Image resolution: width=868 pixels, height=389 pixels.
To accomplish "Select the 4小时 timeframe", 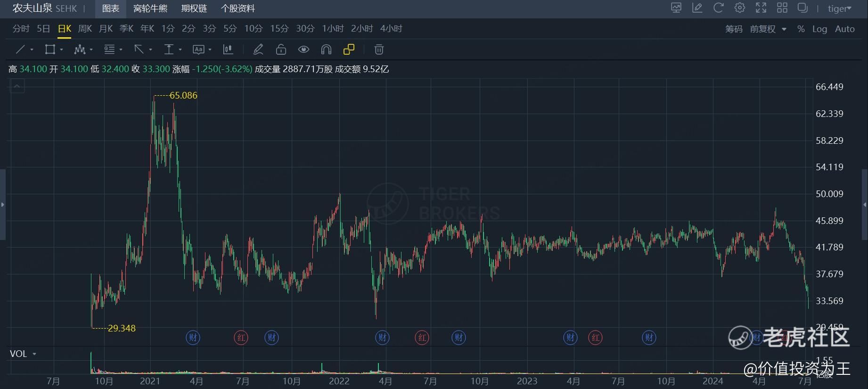I will (391, 29).
